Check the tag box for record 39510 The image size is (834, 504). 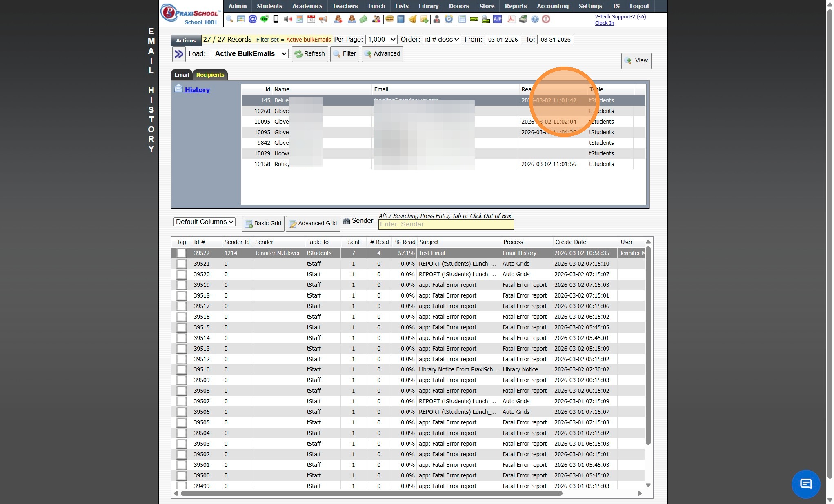182,370
